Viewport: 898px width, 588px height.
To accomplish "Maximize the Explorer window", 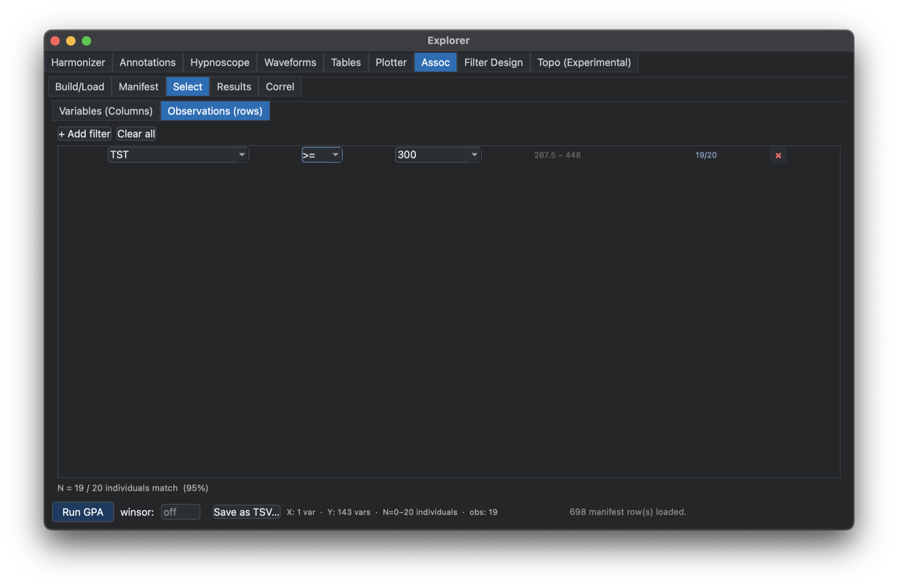I will tap(86, 40).
